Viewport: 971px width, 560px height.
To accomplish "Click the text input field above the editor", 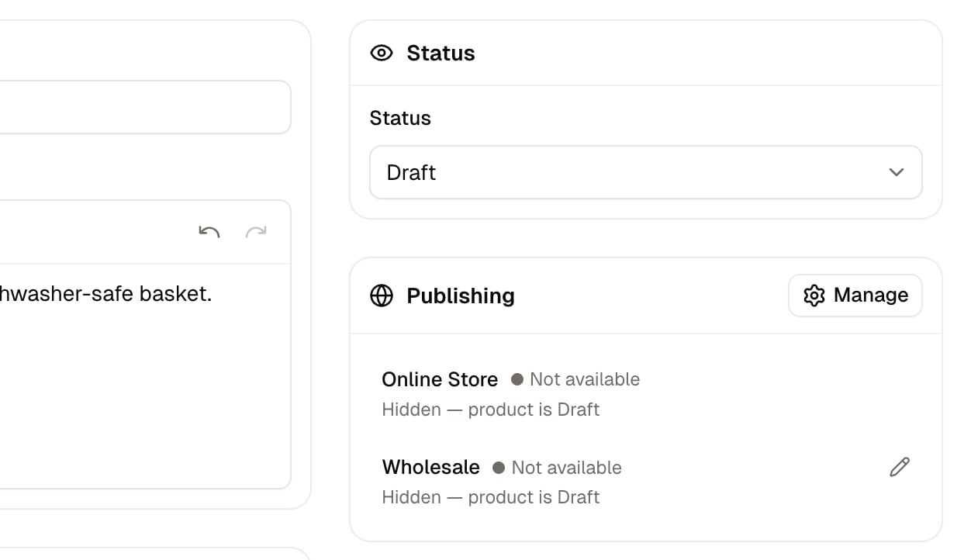I will 145,107.
